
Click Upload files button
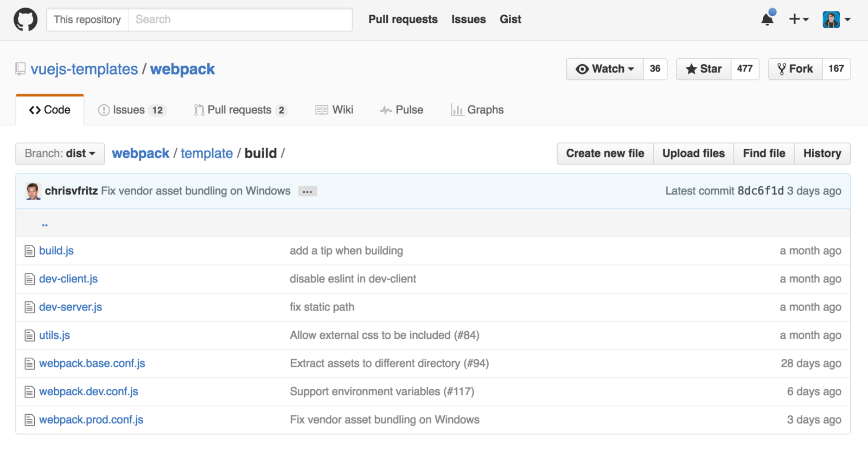(x=694, y=154)
